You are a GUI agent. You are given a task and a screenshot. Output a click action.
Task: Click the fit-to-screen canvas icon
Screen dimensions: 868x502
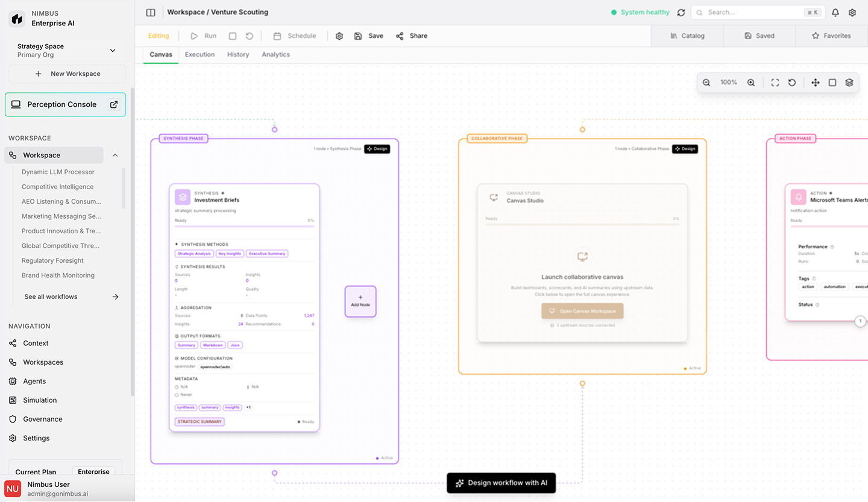[775, 83]
